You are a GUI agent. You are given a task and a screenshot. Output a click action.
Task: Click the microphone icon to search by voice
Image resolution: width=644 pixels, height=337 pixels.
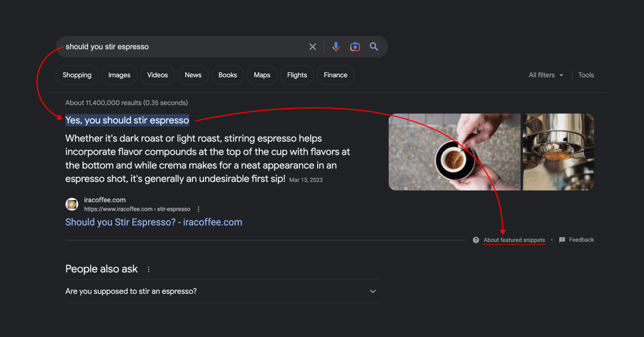point(336,47)
